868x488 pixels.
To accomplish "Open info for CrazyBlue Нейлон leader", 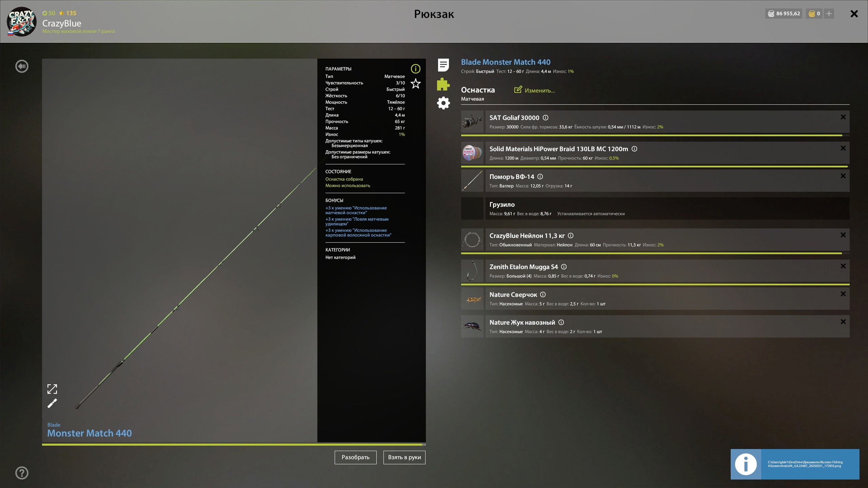I will pyautogui.click(x=571, y=236).
